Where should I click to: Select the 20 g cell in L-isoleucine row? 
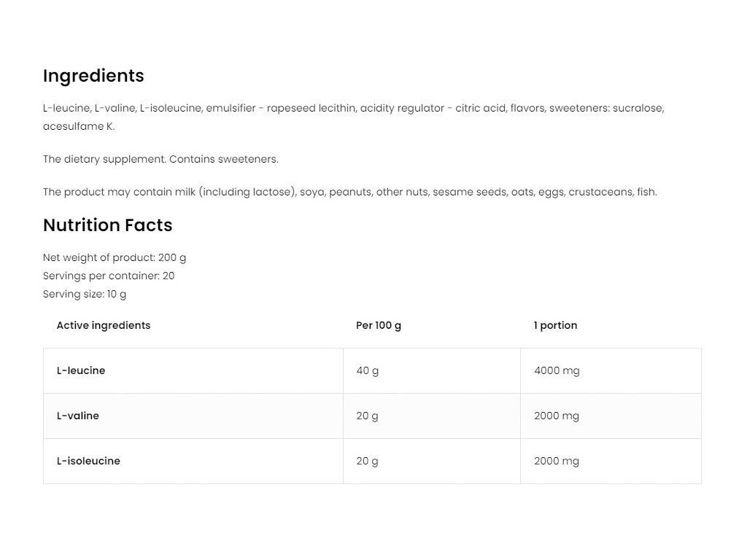tap(368, 461)
